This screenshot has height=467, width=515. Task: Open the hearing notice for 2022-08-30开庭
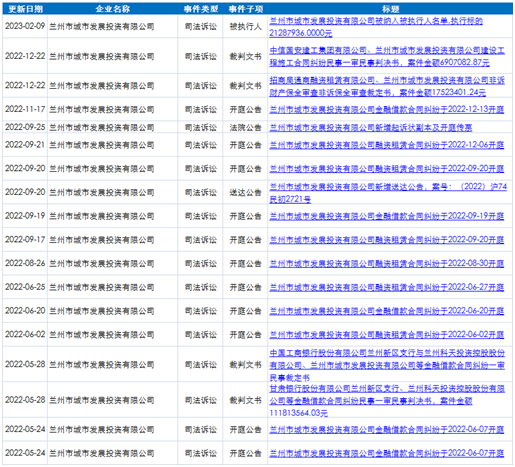point(387,263)
